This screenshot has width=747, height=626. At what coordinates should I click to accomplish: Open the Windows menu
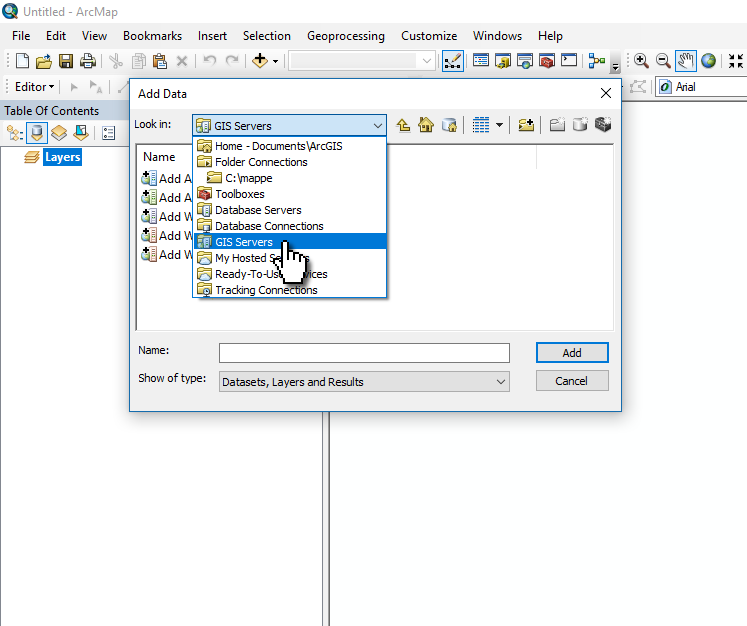click(x=497, y=36)
